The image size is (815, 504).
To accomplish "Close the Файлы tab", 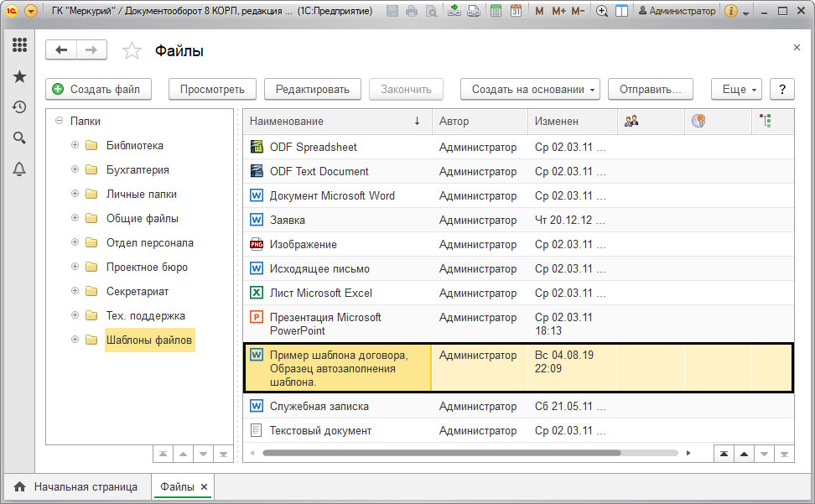I will coord(205,487).
